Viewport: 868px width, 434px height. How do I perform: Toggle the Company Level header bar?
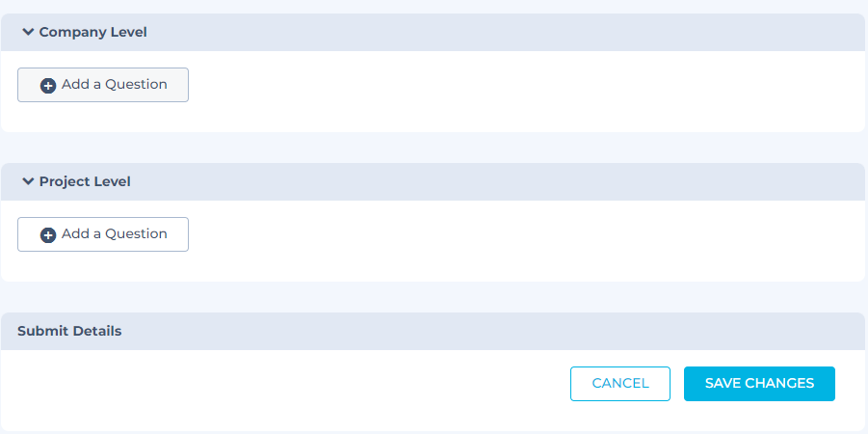482,32
